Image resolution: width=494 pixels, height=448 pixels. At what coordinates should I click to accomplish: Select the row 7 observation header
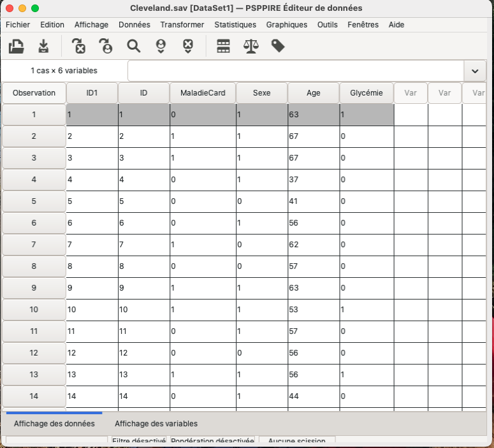point(34,245)
